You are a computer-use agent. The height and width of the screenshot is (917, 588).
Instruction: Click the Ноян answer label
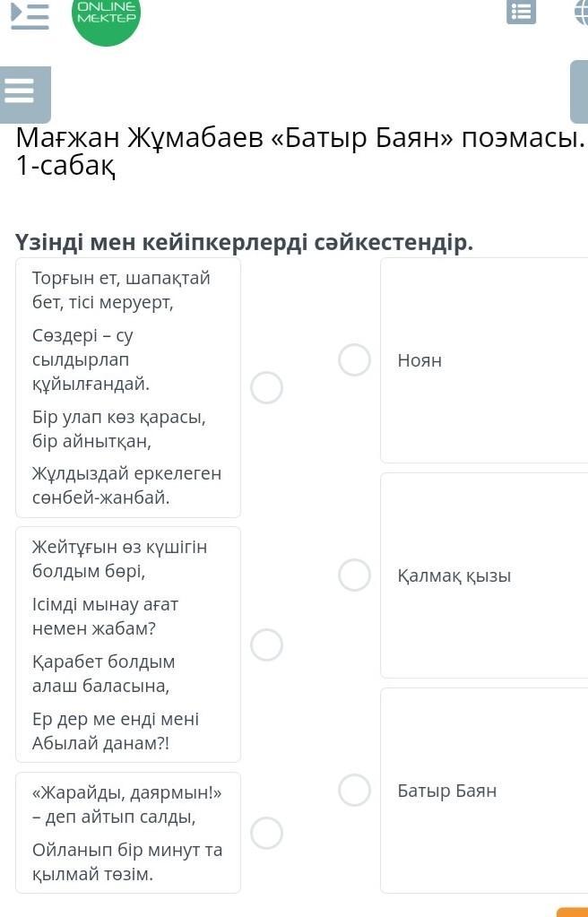(x=419, y=360)
